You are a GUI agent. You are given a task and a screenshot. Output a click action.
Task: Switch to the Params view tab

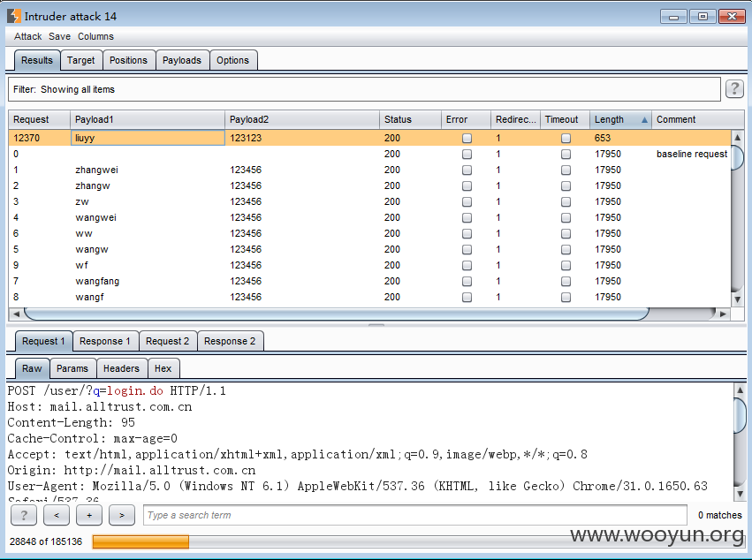(x=72, y=368)
